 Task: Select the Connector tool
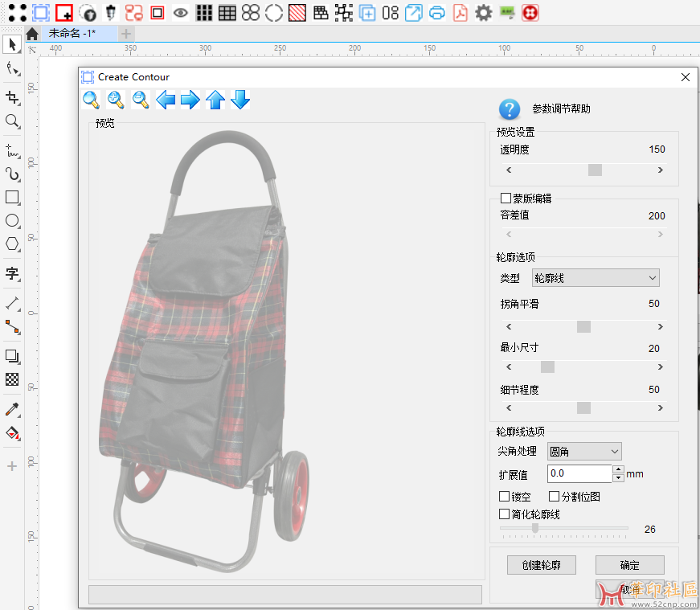(12, 327)
